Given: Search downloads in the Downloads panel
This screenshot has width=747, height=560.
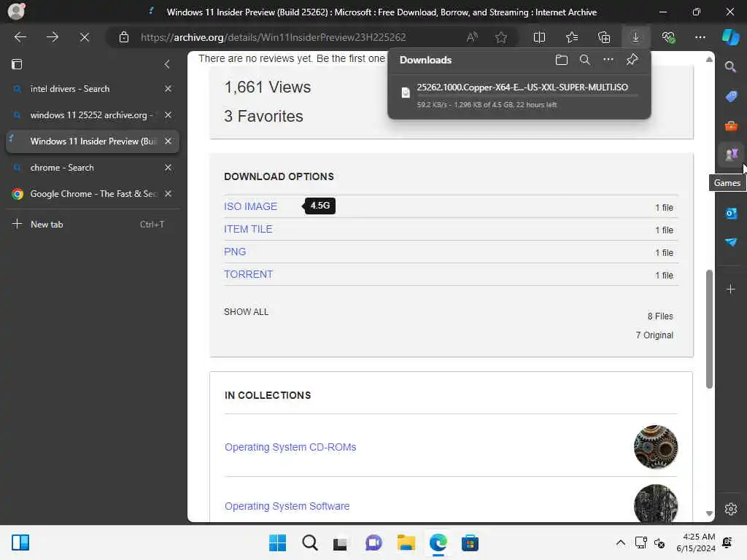Looking at the screenshot, I should (584, 60).
